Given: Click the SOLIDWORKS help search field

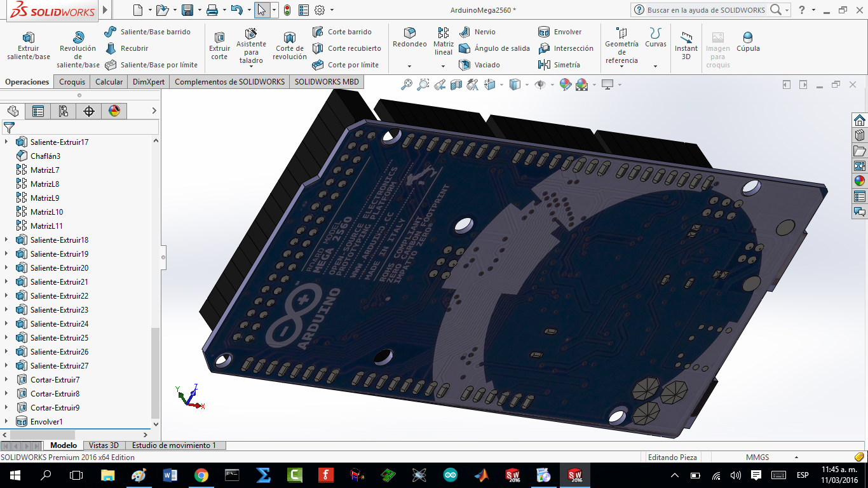Looking at the screenshot, I should (706, 10).
